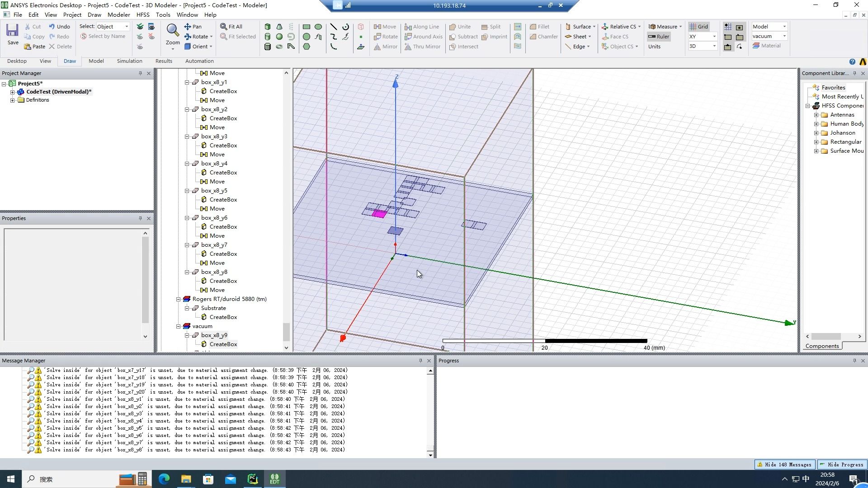
Task: Switch to the Simulation ribbon tab
Action: point(129,61)
